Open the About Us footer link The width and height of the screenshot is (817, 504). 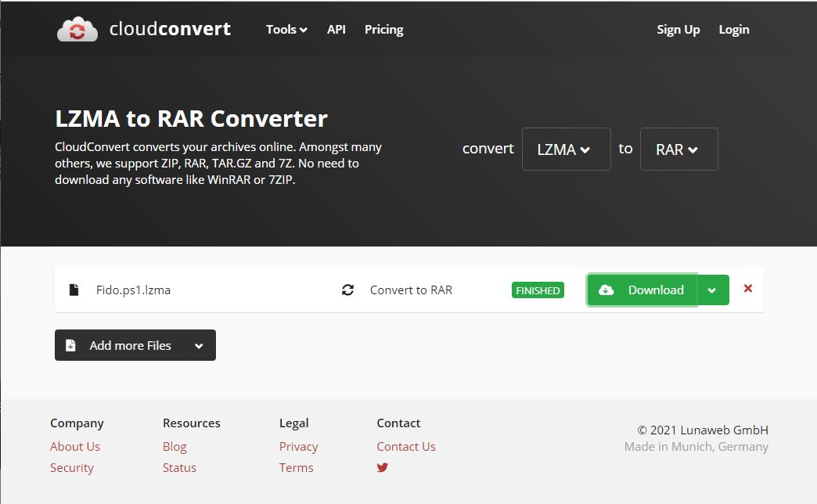pos(75,447)
